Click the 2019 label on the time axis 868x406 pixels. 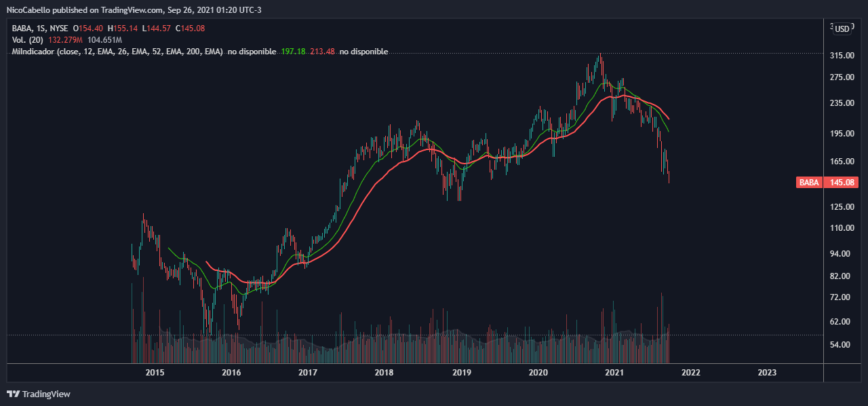(461, 373)
